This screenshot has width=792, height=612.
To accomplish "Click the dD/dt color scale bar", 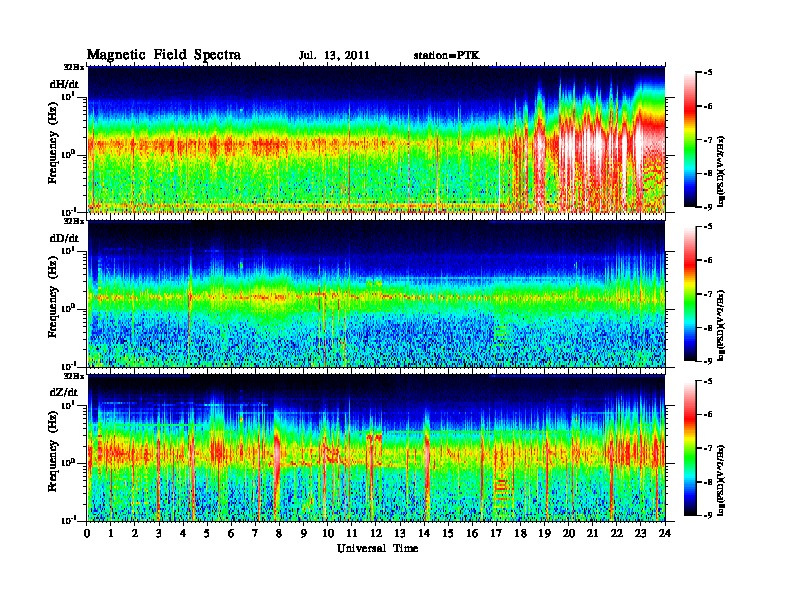I will [690, 293].
